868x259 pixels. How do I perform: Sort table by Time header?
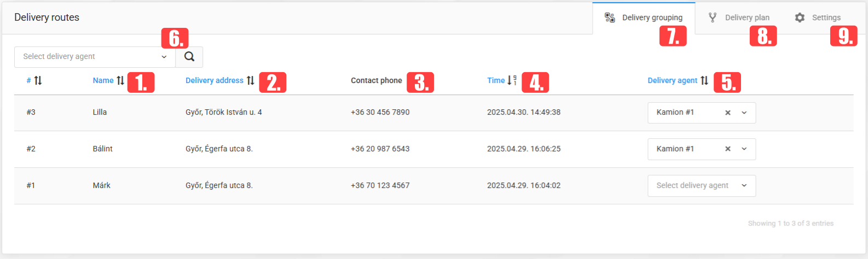[x=496, y=80]
